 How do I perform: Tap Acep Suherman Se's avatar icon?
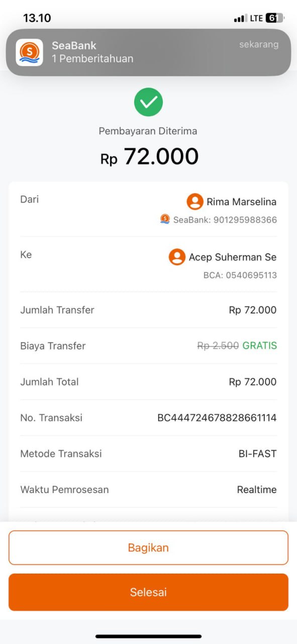pyautogui.click(x=177, y=257)
